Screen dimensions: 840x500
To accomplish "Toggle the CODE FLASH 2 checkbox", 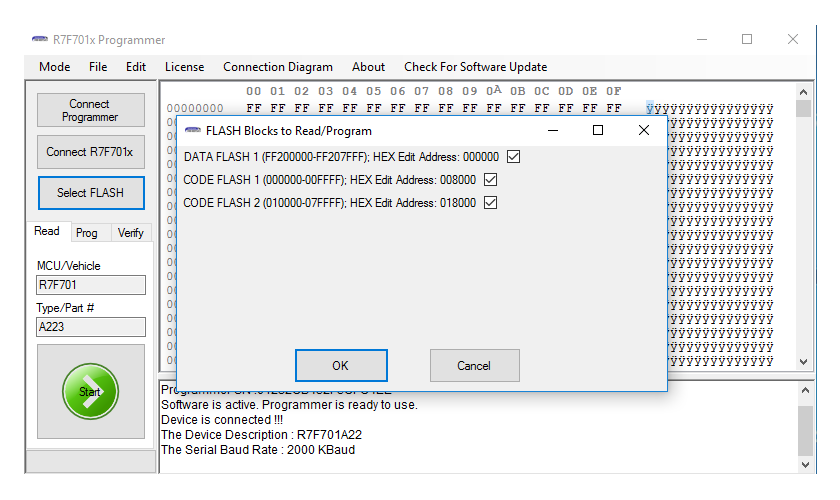I will coord(490,203).
